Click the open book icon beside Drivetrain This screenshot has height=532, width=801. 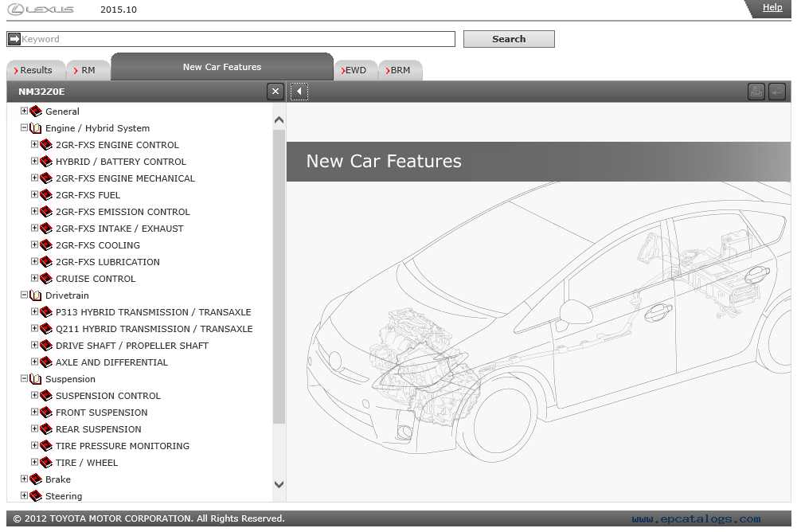click(36, 295)
